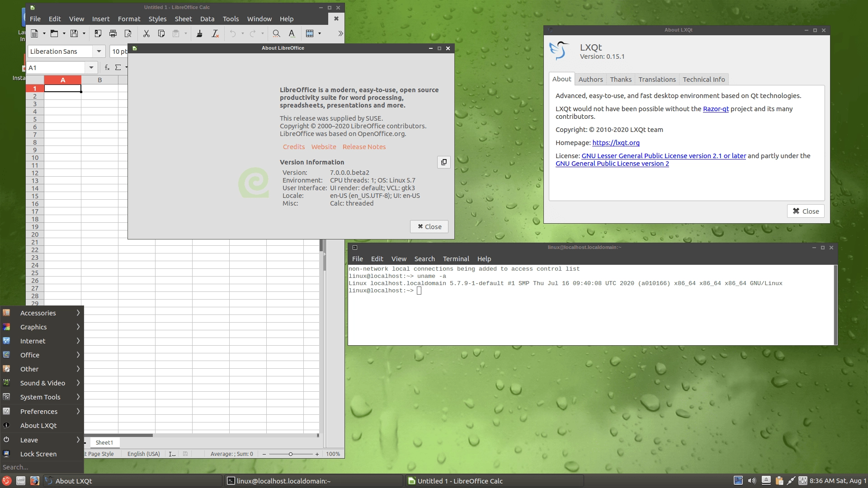Open the recent documents dropdown arrow beside Open
This screenshot has width=868, height=488.
point(64,33)
